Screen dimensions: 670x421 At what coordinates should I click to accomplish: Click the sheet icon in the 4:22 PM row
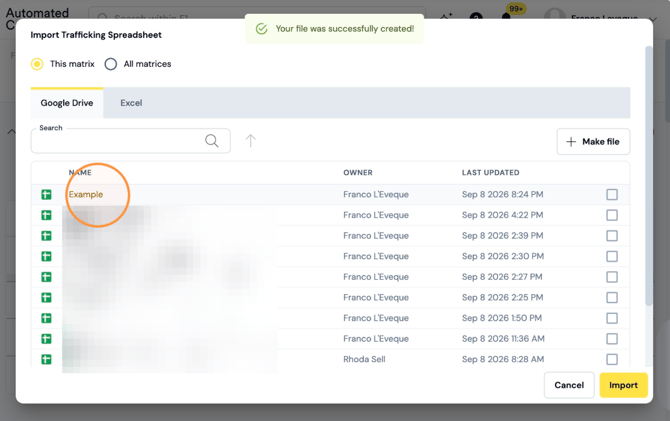click(46, 215)
